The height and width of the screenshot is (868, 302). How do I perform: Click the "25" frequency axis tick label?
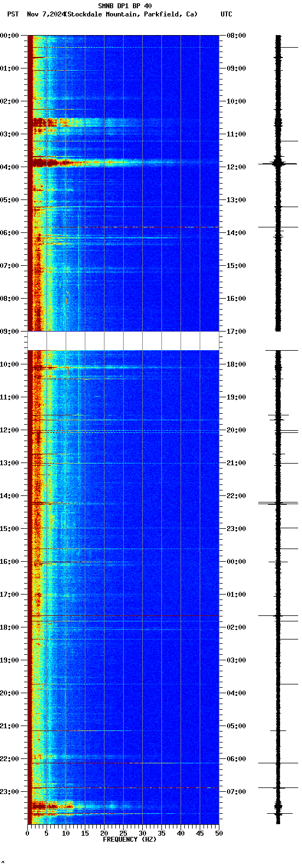click(x=123, y=833)
